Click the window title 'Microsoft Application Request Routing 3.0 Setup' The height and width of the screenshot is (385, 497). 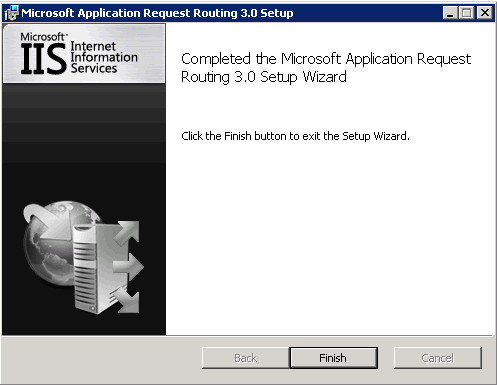tap(157, 13)
